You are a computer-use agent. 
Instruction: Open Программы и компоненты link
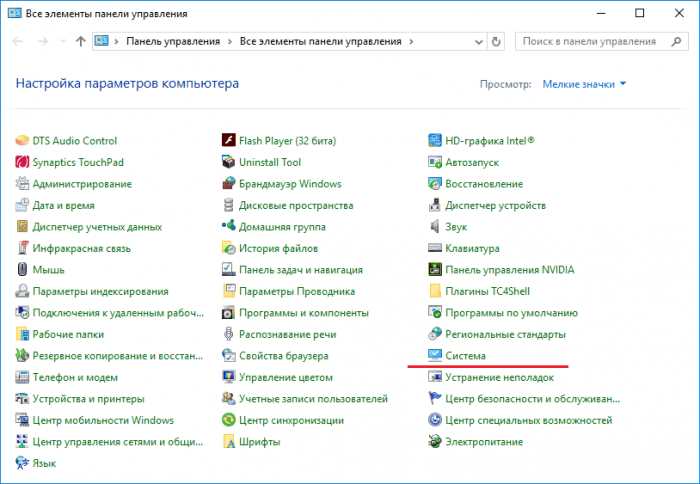(x=304, y=313)
